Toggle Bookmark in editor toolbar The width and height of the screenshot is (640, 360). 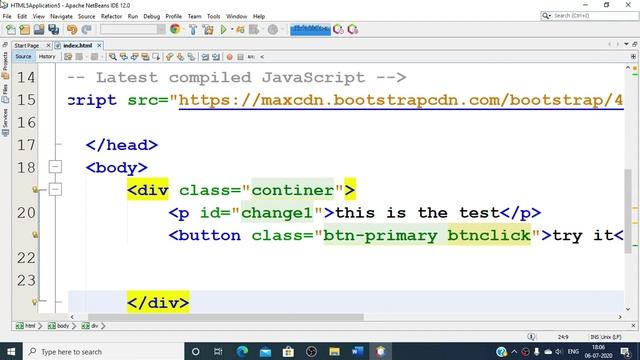pos(191,57)
